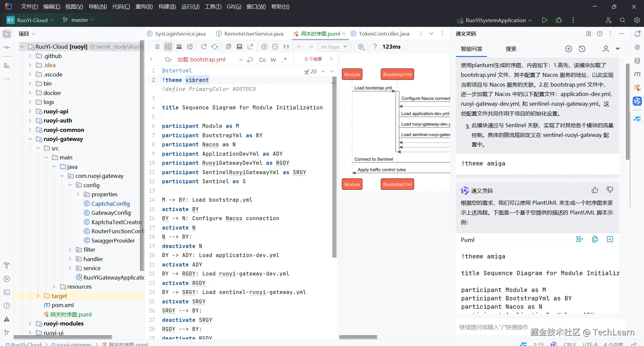644x346 pixels.
Task: Give thumbs down to the 通义灵码 answer
Action: coord(610,190)
